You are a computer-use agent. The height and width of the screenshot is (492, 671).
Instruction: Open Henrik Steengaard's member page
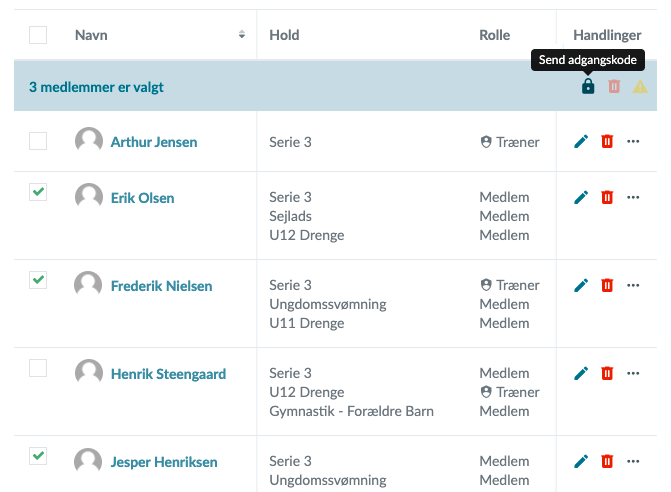pos(168,374)
